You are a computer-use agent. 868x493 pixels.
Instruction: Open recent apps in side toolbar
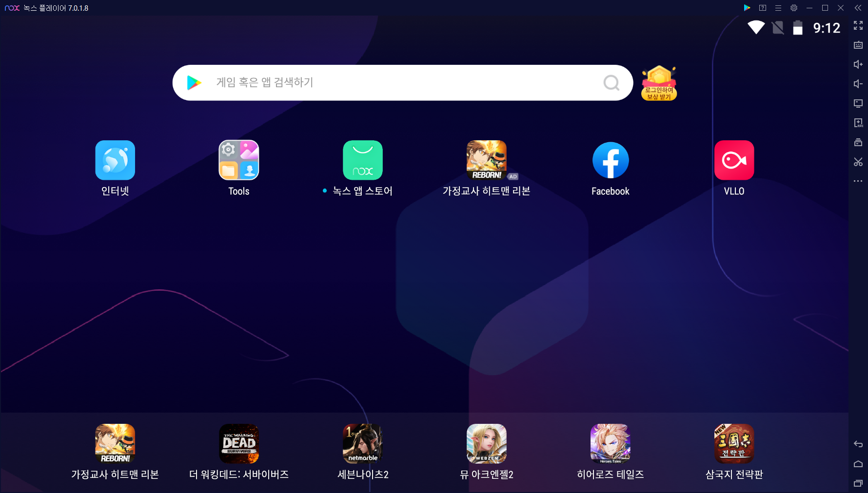click(858, 483)
